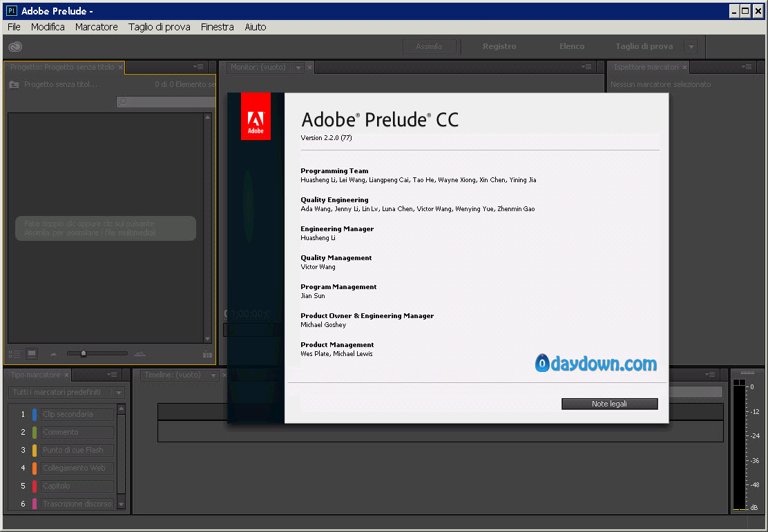Switch Project panel to thumbnail view
This screenshot has height=532, width=768.
pos(32,354)
